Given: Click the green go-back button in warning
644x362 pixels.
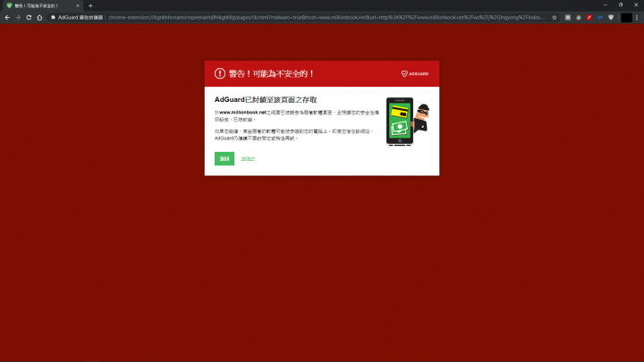Looking at the screenshot, I should 225,158.
